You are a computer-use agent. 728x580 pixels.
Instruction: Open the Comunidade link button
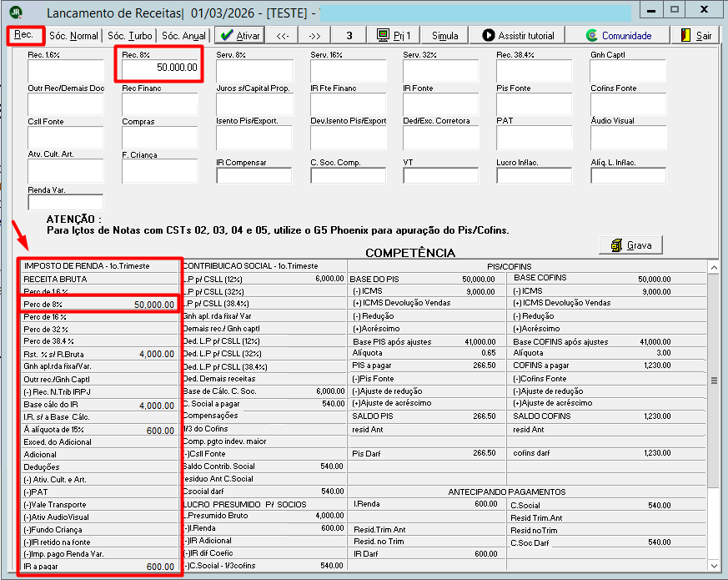point(619,36)
